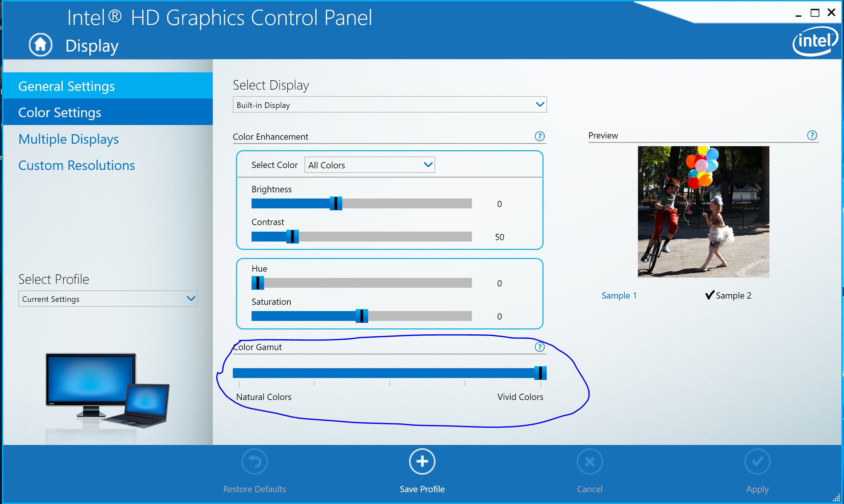Click the Restore Defaults label
The height and width of the screenshot is (504, 844).
pos(255,489)
